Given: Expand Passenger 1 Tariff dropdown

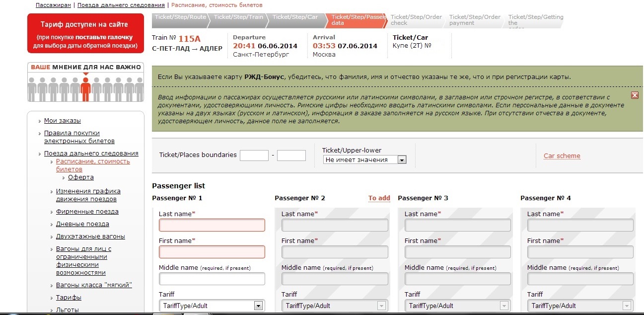Looking at the screenshot, I should [258, 306].
